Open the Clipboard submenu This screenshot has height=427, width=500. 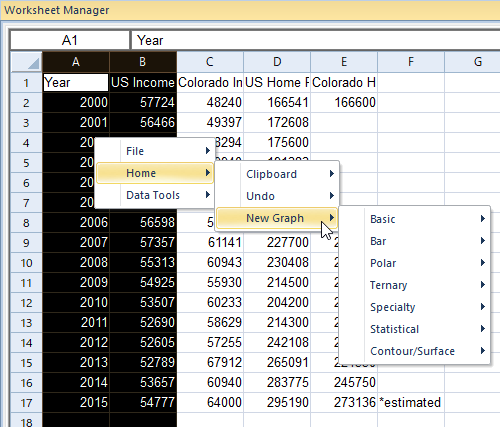tap(277, 174)
